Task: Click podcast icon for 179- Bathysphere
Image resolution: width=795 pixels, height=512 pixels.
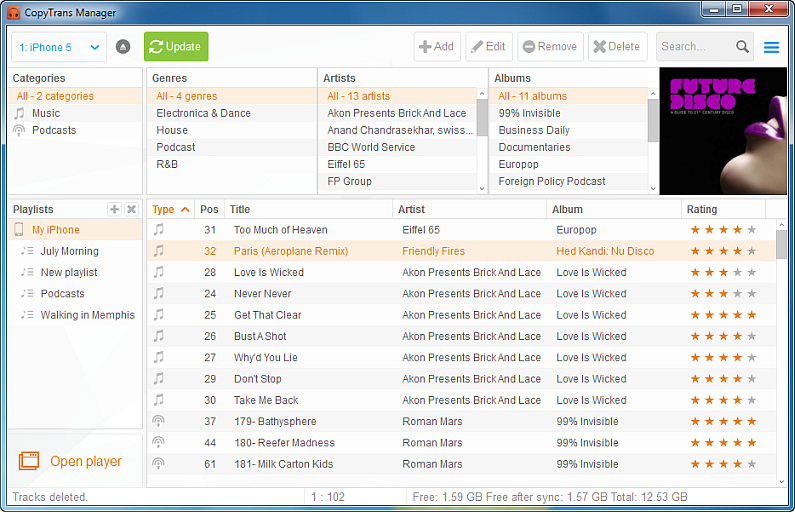Action: [x=159, y=421]
